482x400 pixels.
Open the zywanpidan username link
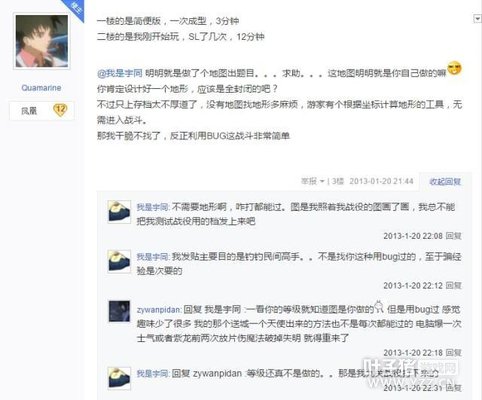pos(159,310)
